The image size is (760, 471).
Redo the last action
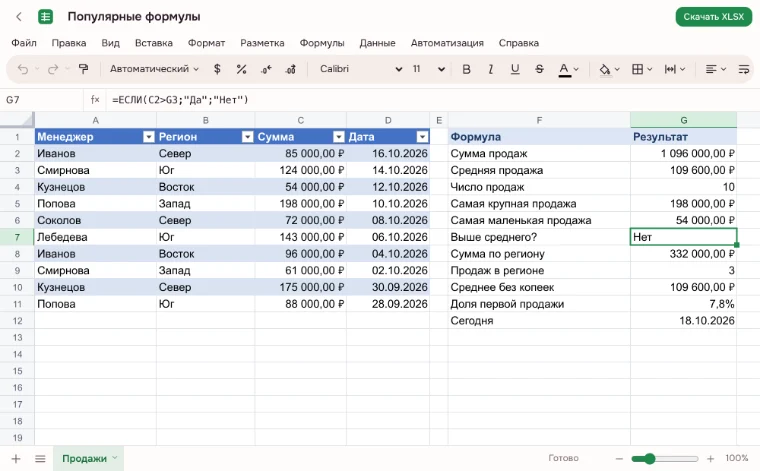[x=52, y=69]
